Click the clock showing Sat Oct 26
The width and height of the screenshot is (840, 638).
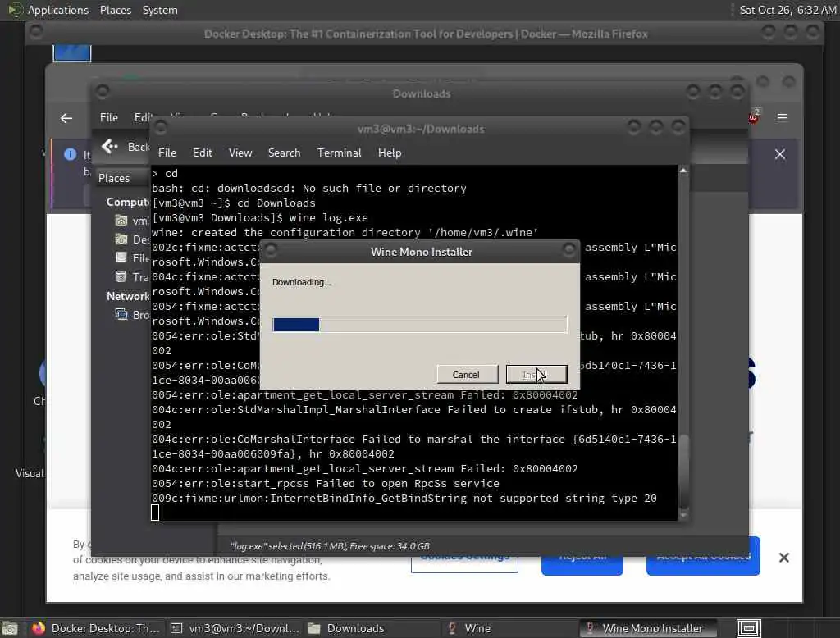[x=787, y=10]
